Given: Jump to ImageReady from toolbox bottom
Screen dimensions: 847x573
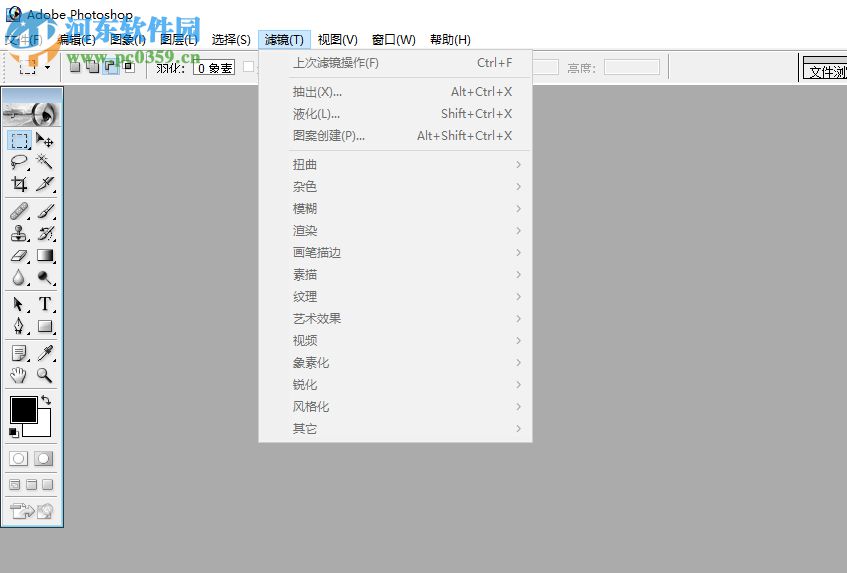Looking at the screenshot, I should click(32, 510).
